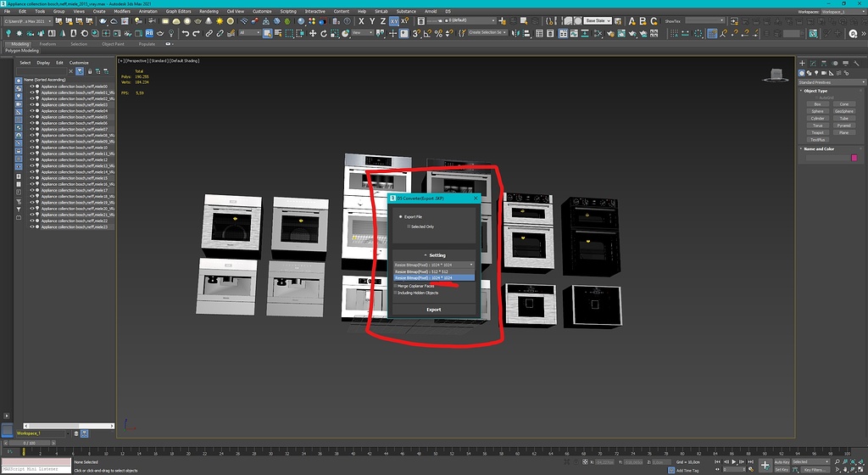Hide object ...miele03 via eye icon
The image size is (868, 475).
pyautogui.click(x=31, y=104)
